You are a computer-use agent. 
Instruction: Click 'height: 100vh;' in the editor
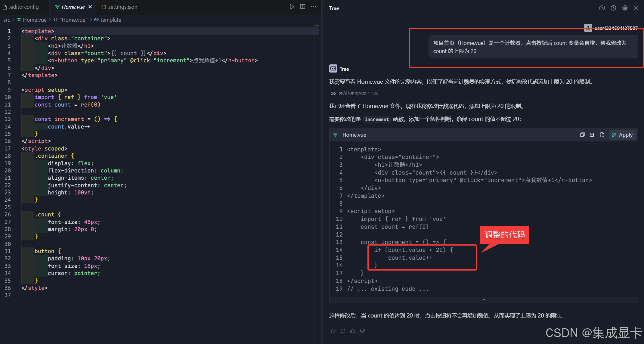[x=71, y=193]
